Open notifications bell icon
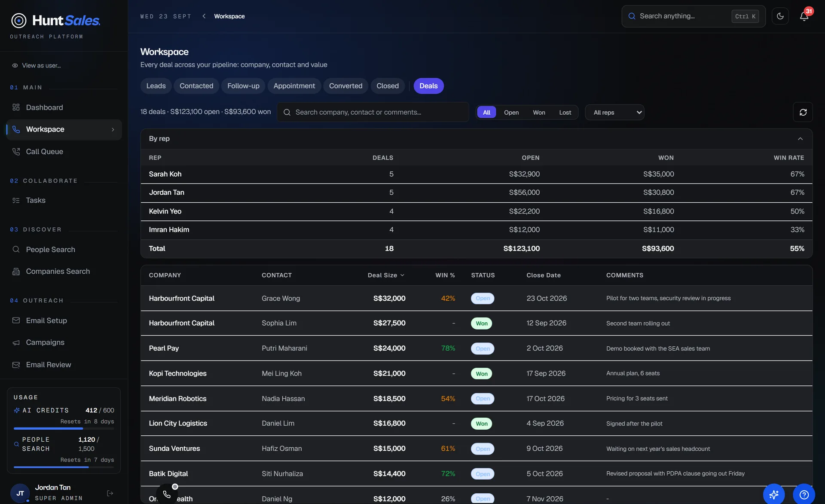Screen dimensions: 825x504 pyautogui.click(x=804, y=16)
